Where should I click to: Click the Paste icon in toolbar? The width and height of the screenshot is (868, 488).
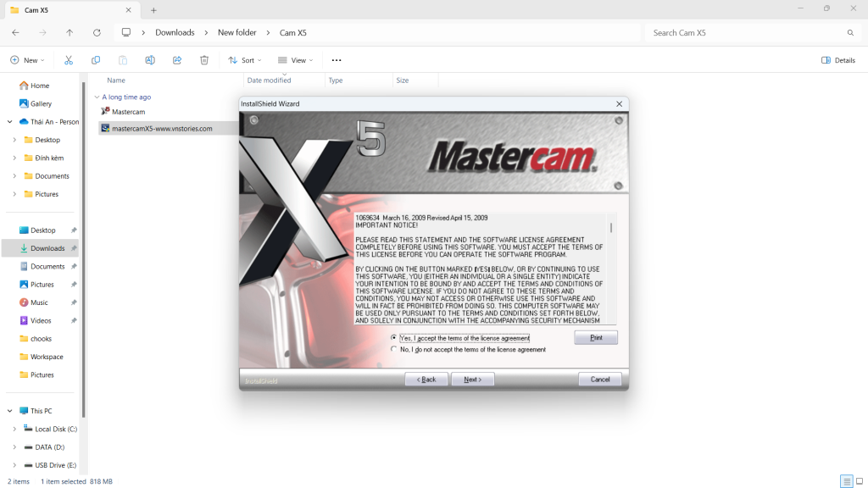point(123,60)
